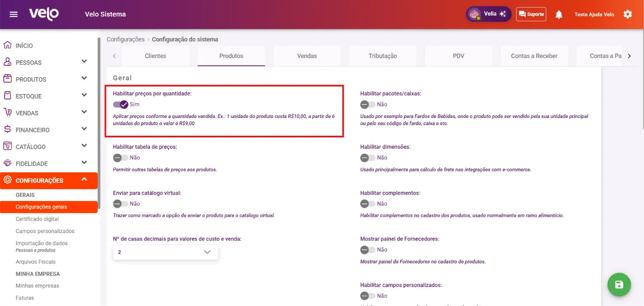Enable Mostrar painel de Fornecedores toggle
Viewport: 644px width, 306px height.
coord(367,250)
